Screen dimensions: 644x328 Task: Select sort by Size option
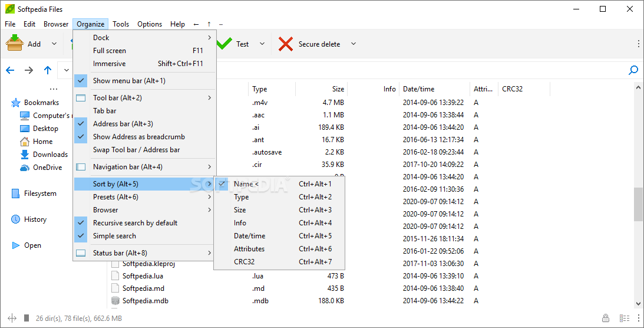279,209
